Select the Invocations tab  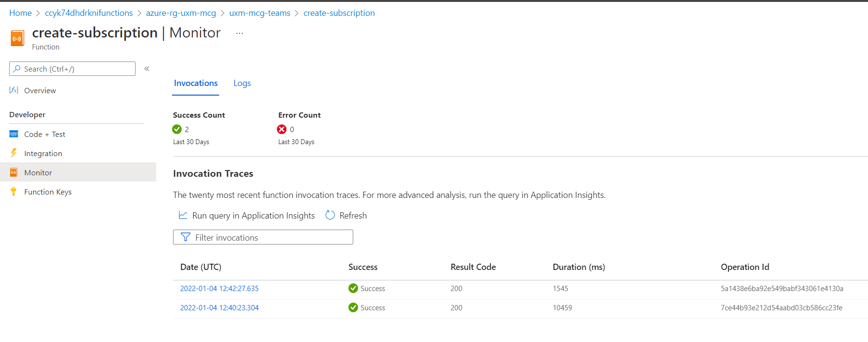click(x=196, y=83)
